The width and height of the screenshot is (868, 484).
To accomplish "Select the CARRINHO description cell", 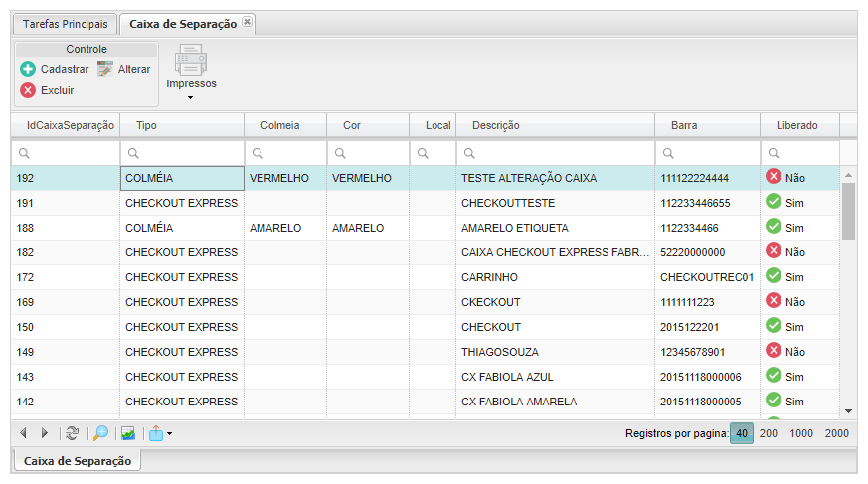I will point(555,277).
